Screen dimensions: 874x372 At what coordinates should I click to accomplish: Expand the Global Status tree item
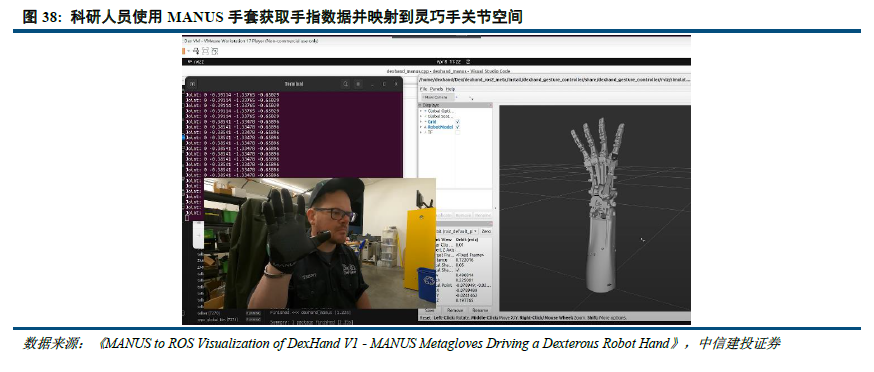coord(421,116)
